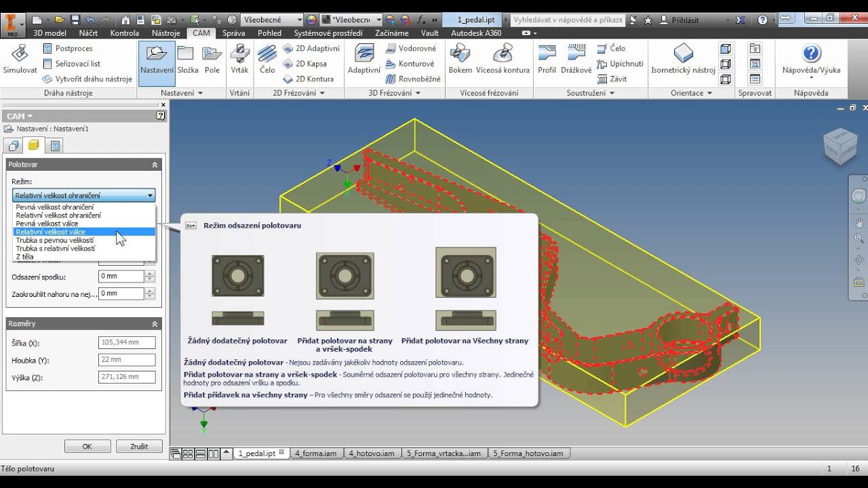Screen dimensions: 868x488
Task: Choose Relativní velikost válce option
Action: [84, 232]
